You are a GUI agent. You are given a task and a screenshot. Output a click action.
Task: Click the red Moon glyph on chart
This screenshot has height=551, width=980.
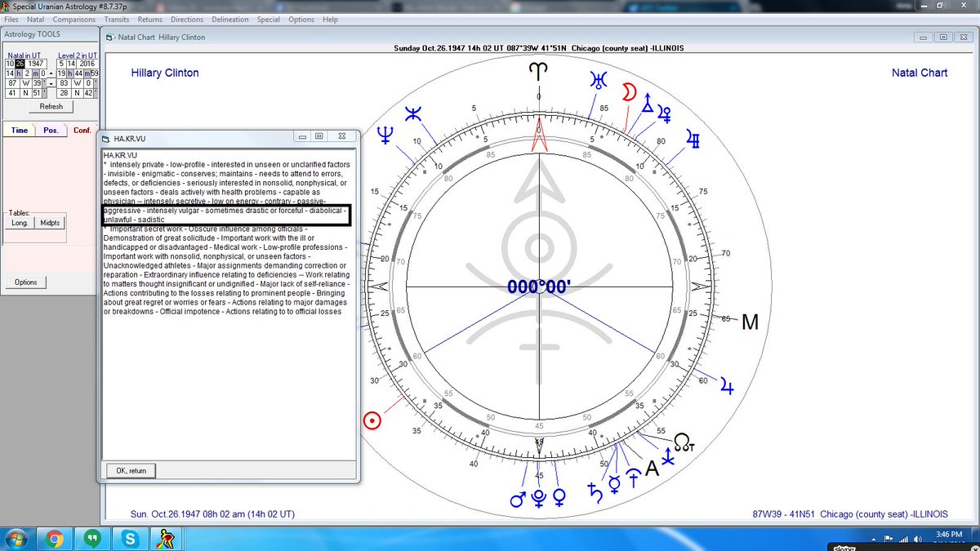click(x=630, y=91)
